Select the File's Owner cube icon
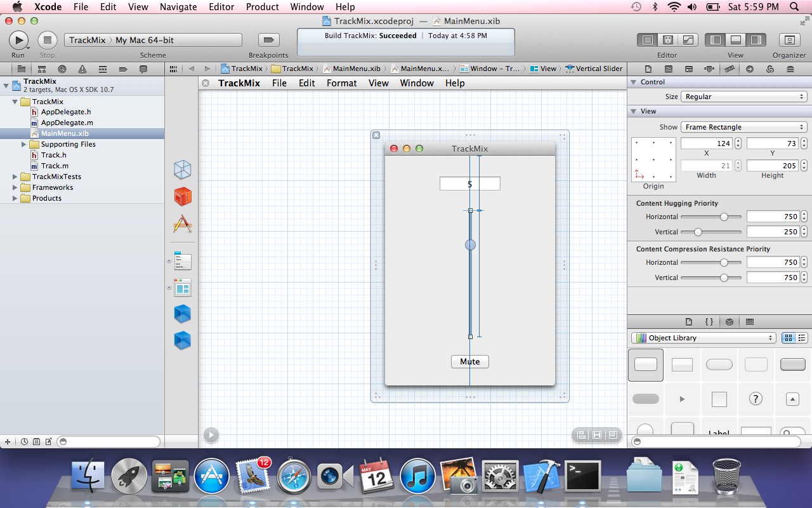 tap(183, 170)
